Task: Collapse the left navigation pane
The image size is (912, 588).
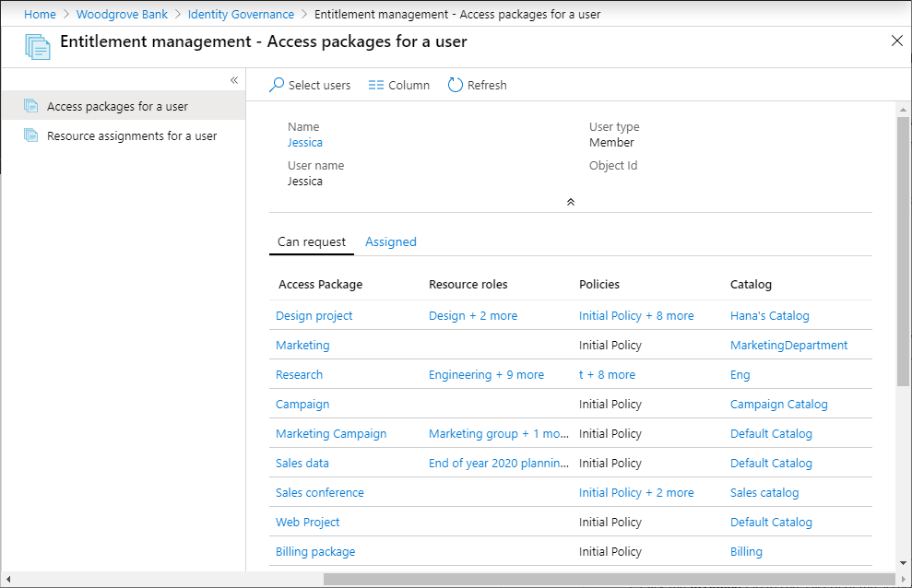Action: 234,80
